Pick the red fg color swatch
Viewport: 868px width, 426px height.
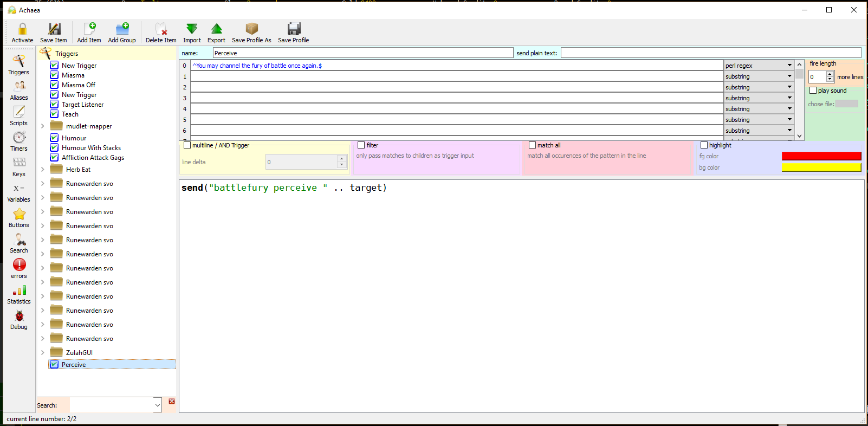pyautogui.click(x=821, y=156)
